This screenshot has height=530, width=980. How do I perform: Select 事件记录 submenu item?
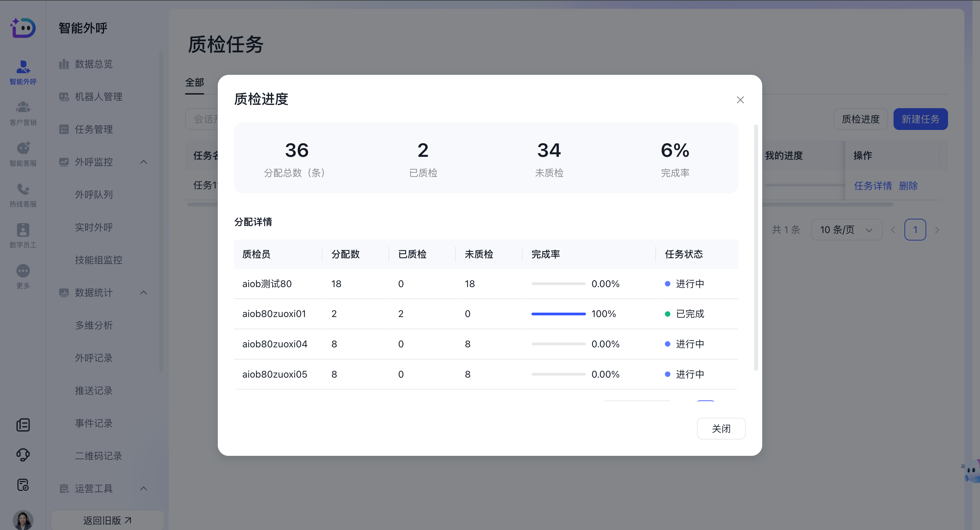[94, 423]
